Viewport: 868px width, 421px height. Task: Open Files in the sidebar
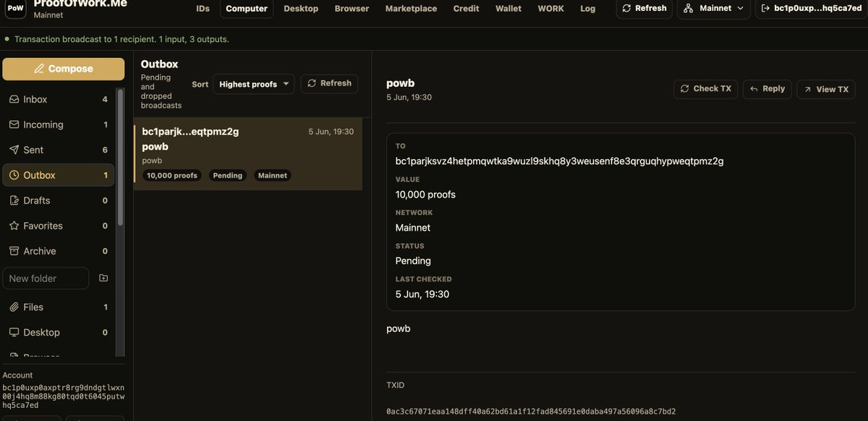58,307
